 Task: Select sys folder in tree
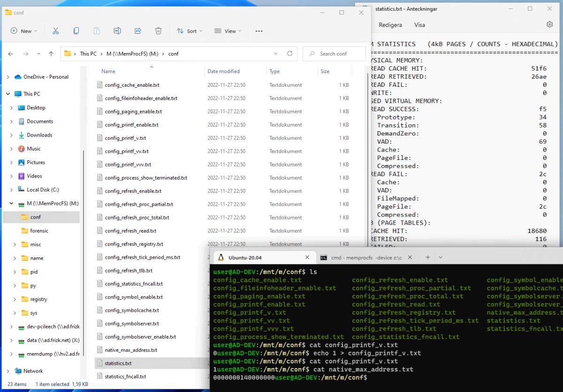34,313
